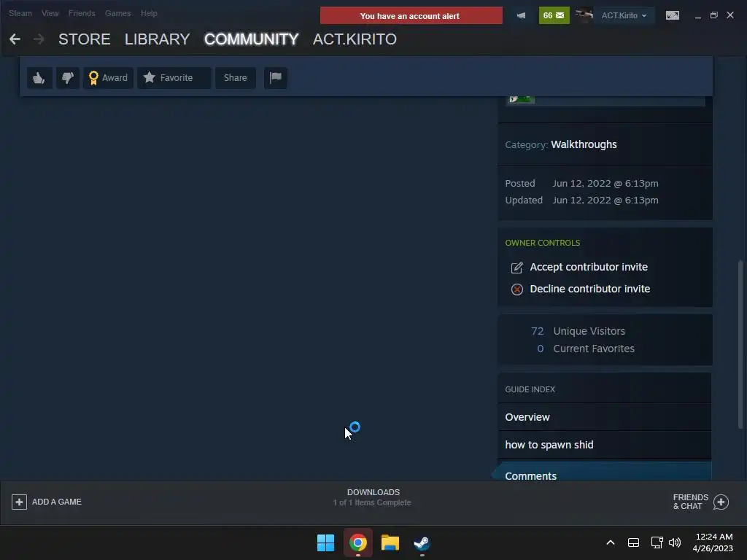
Task: Go back with the back arrow
Action: pos(15,39)
